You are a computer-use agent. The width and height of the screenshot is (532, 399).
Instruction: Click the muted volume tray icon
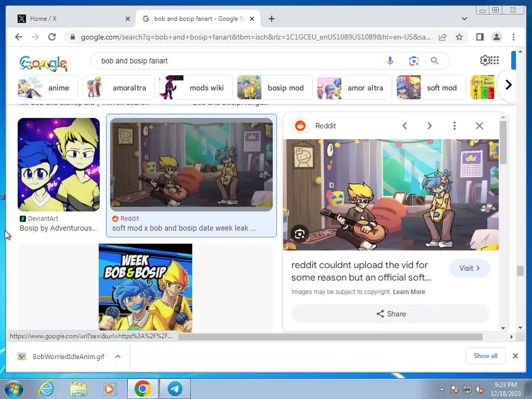pos(480,390)
